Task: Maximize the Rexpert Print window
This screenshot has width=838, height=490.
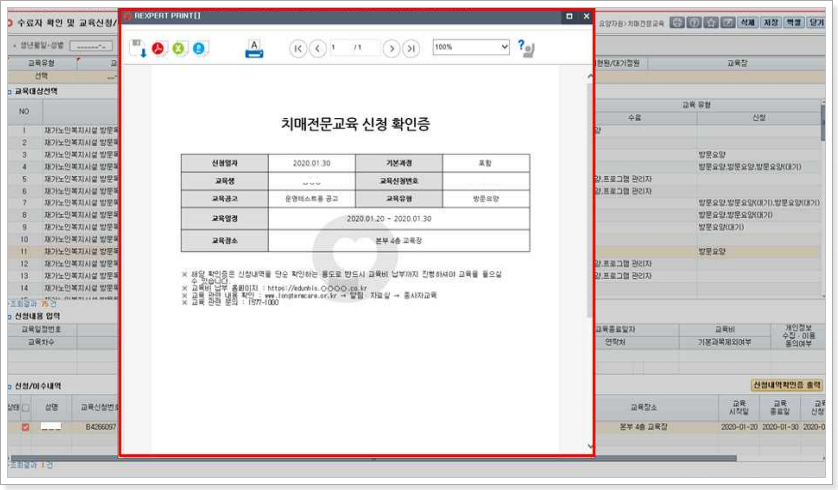Action: (569, 16)
